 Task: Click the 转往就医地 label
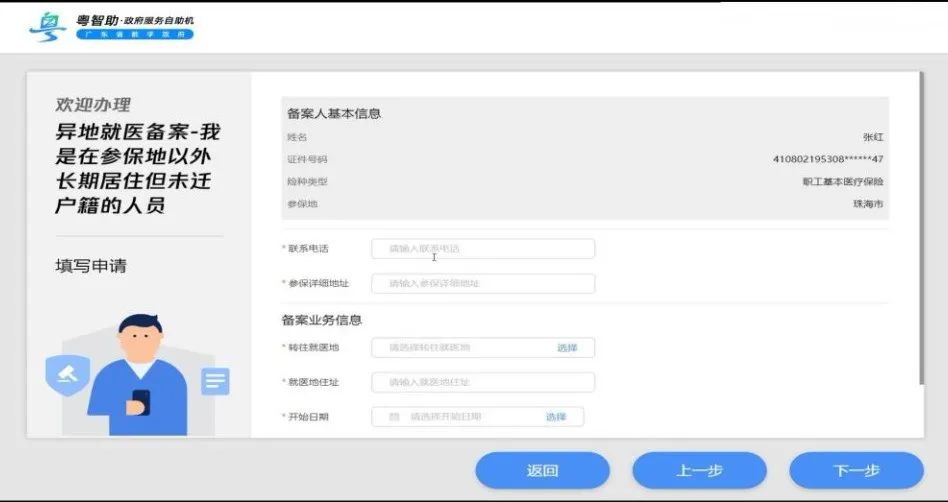click(313, 348)
